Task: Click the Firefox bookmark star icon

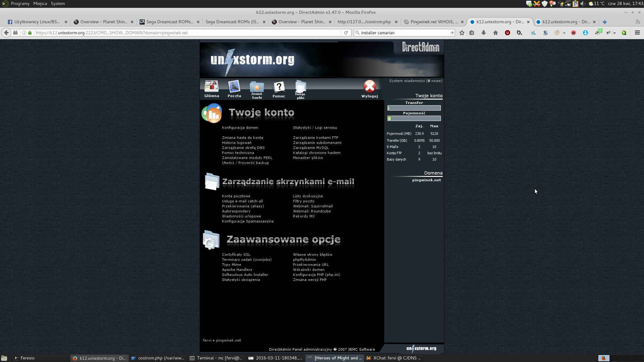Action: (462, 33)
